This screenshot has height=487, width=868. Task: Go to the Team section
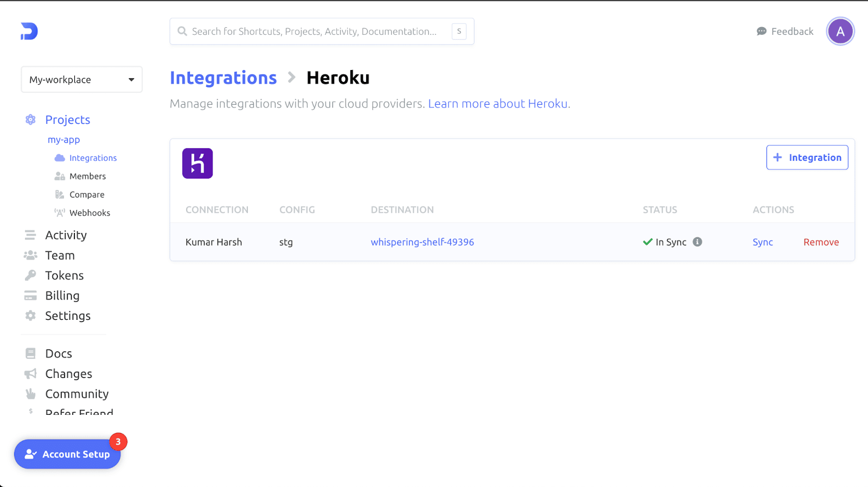[x=60, y=255]
